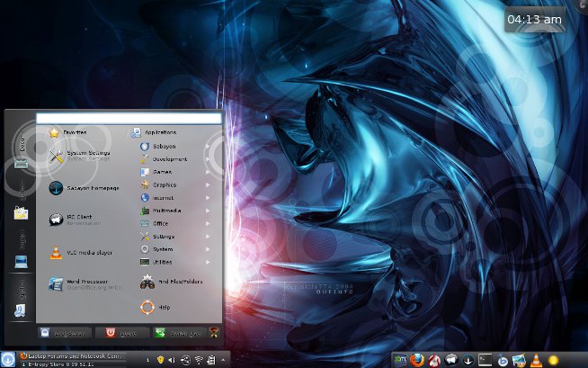Viewport: 588px width, 368px height.
Task: Click the Leave power button
Action: [x=122, y=333]
